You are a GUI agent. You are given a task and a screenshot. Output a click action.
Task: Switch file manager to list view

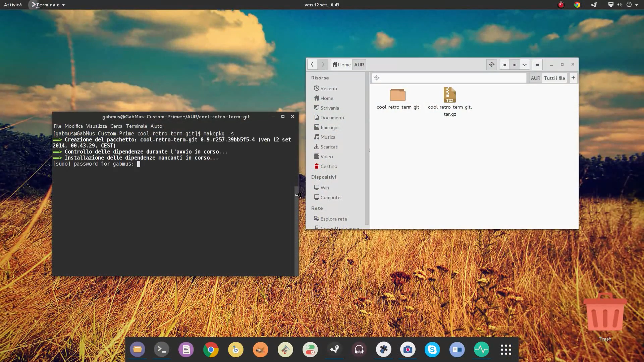click(504, 64)
